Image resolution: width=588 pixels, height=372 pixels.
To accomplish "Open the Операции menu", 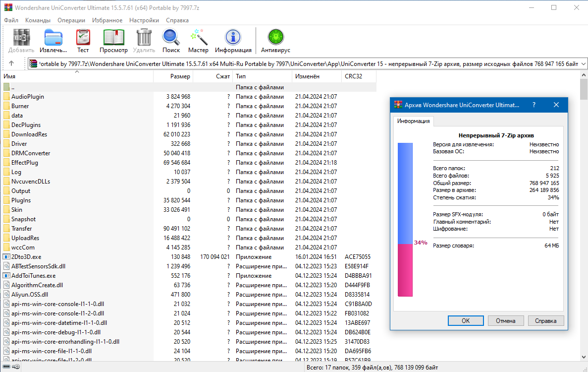I will (x=71, y=20).
